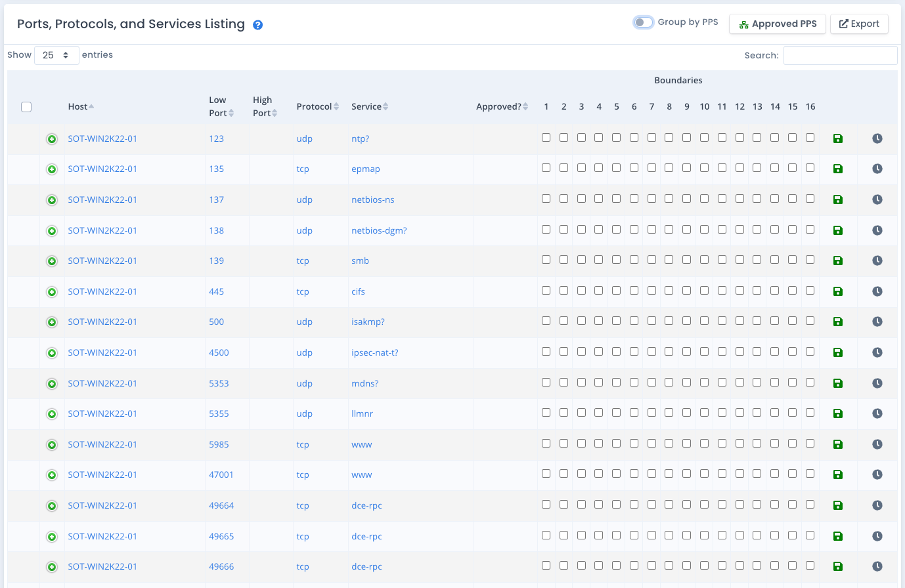Expand row details for port 4500 ipsec-nat-t

pos(52,353)
